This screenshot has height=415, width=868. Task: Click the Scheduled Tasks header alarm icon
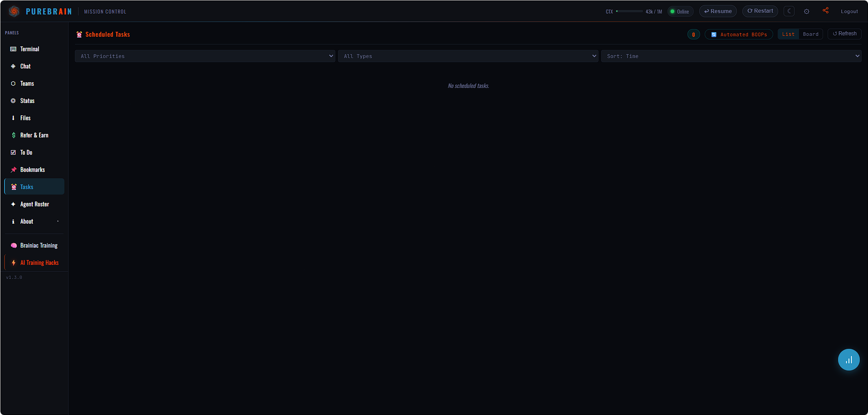pyautogui.click(x=79, y=34)
